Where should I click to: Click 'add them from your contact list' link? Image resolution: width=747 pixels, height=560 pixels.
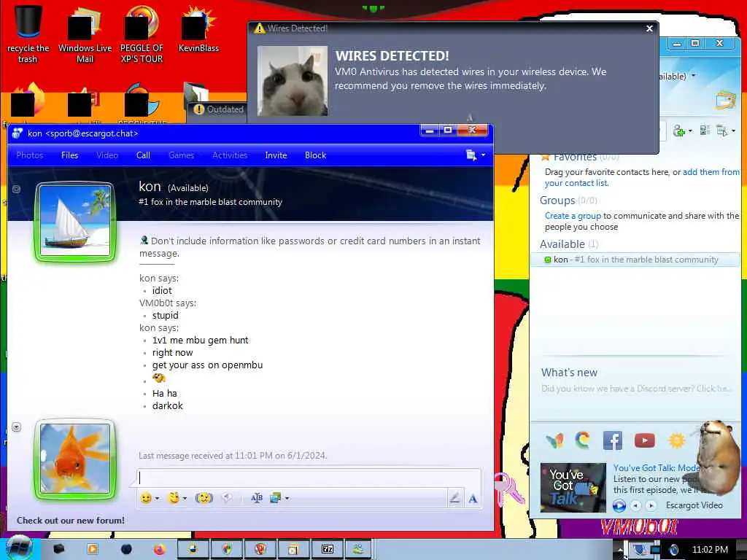711,172
